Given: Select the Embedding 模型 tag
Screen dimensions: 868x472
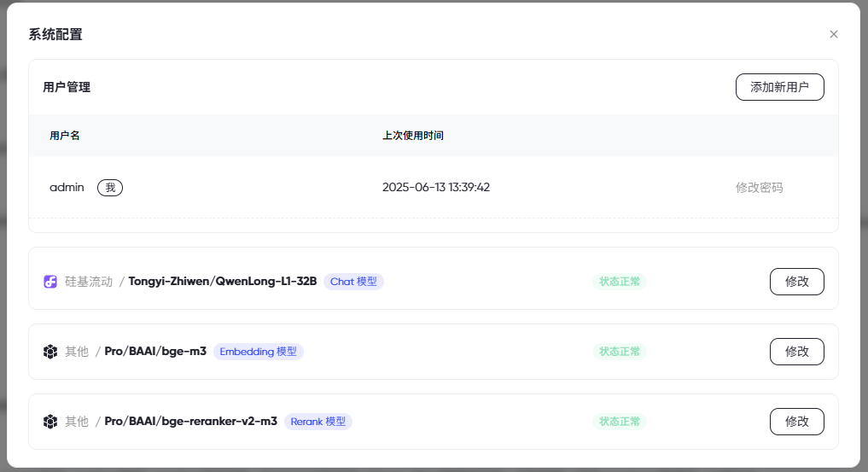Looking at the screenshot, I should click(x=258, y=352).
